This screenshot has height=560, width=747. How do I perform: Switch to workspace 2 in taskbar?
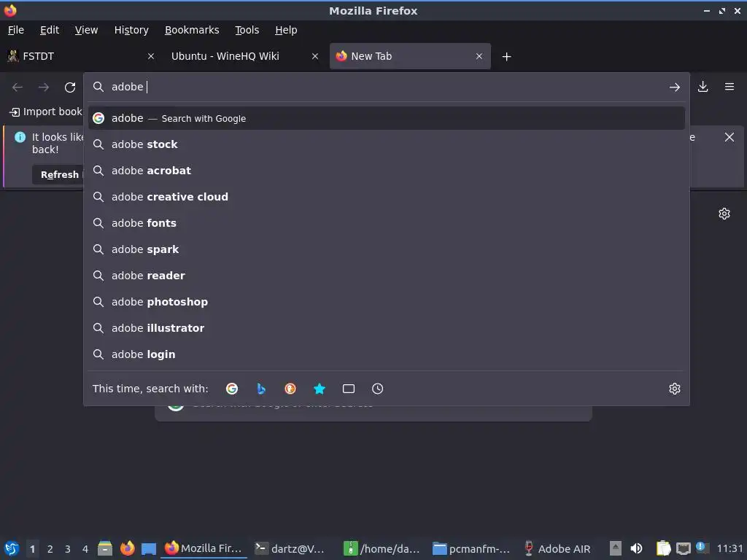click(x=50, y=549)
